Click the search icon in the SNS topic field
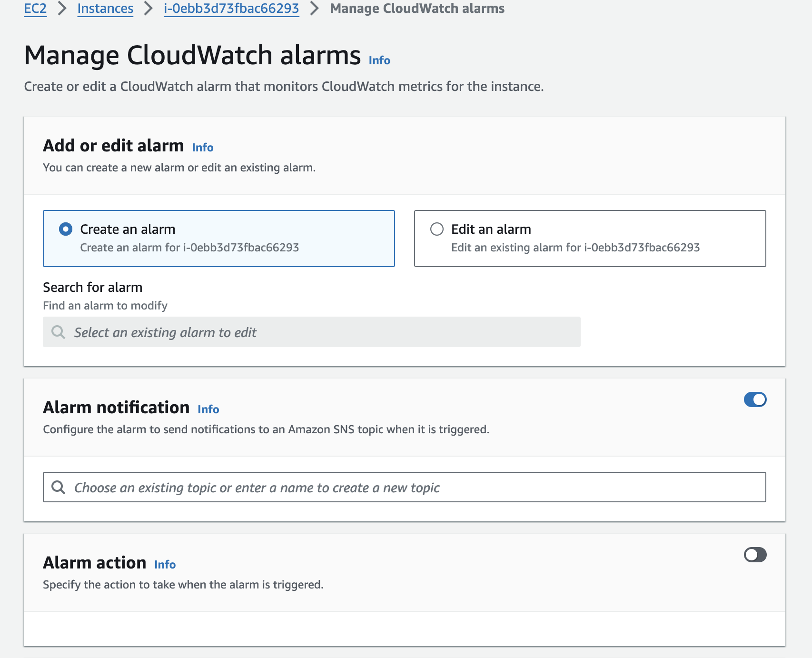The image size is (812, 658). coord(58,487)
